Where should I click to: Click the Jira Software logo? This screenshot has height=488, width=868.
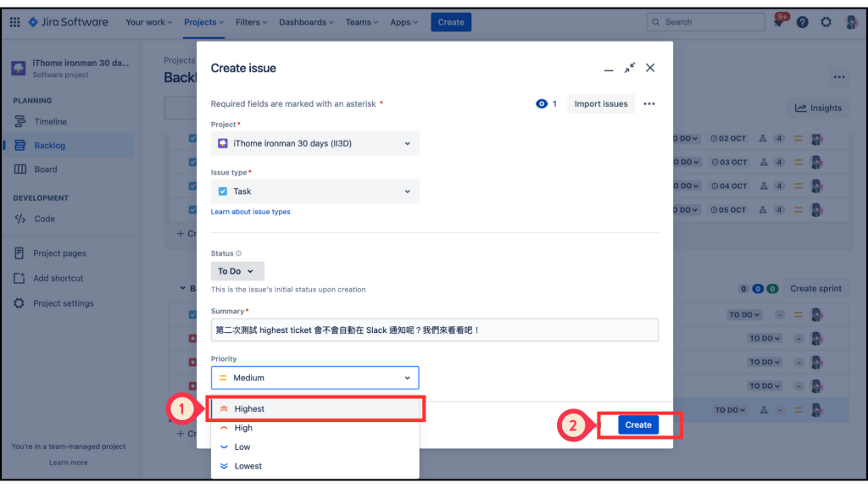(68, 22)
